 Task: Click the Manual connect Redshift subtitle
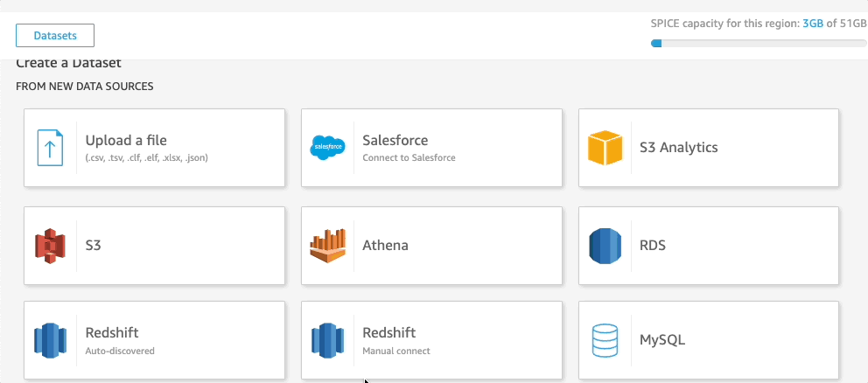tap(395, 351)
